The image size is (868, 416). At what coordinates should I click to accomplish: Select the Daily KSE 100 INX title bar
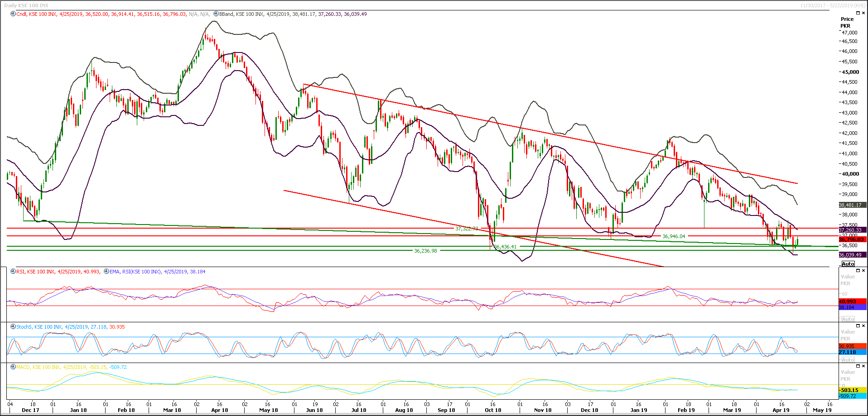(x=27, y=5)
